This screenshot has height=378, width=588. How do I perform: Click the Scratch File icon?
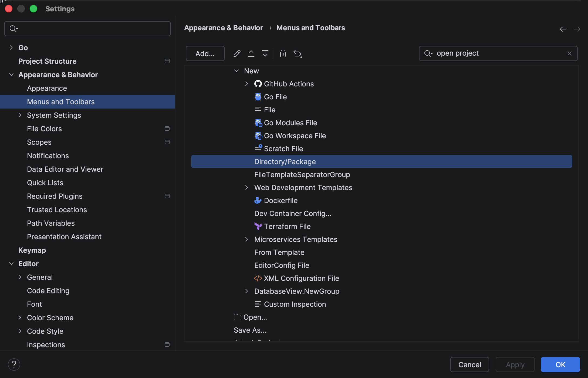coord(258,148)
